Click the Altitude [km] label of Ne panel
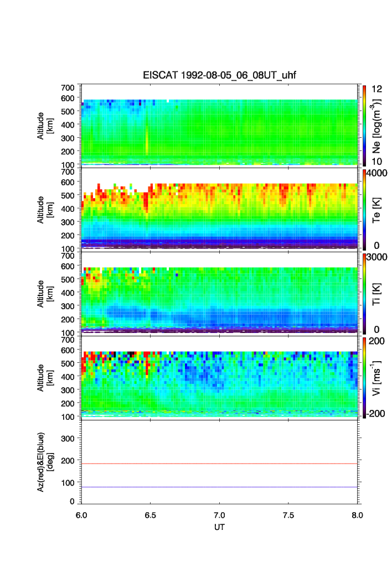The image size is (392, 588). [x=45, y=126]
